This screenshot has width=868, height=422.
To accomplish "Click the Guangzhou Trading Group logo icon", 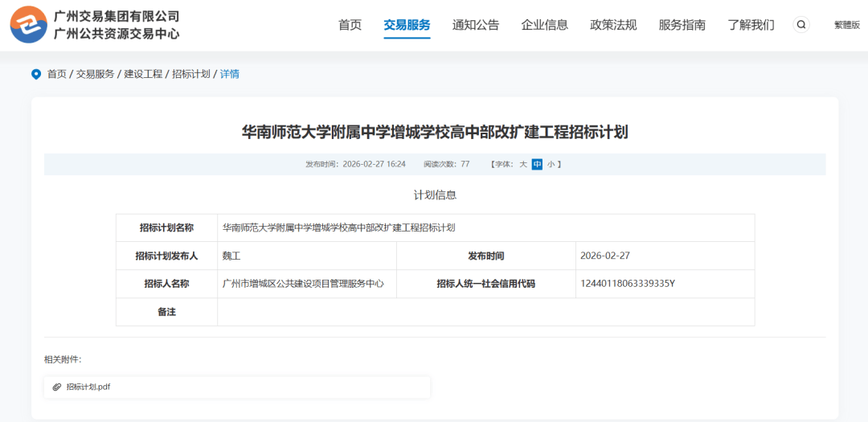I will [x=28, y=24].
